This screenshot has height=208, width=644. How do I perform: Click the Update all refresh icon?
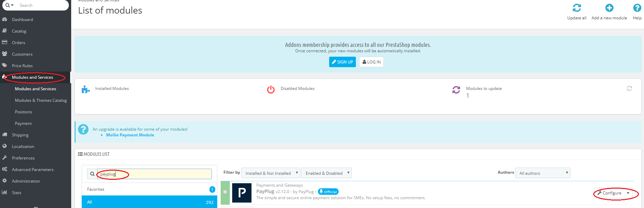tap(577, 8)
